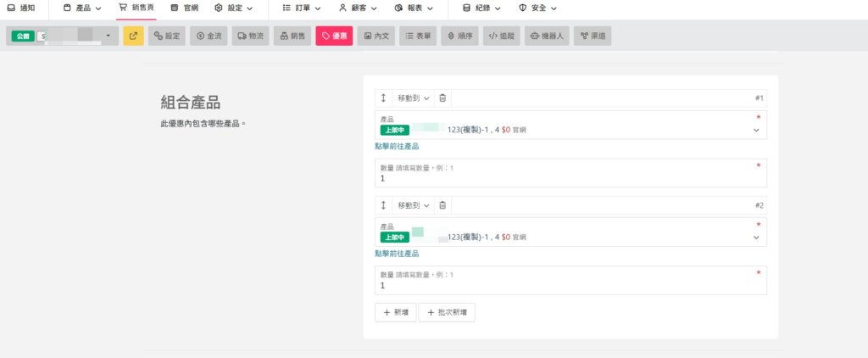Open the 金流 payment settings

click(x=209, y=36)
